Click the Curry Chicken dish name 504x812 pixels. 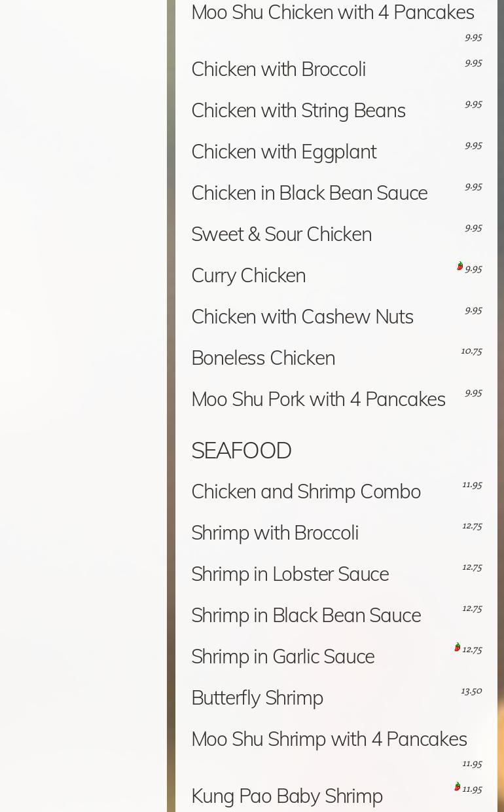click(248, 275)
